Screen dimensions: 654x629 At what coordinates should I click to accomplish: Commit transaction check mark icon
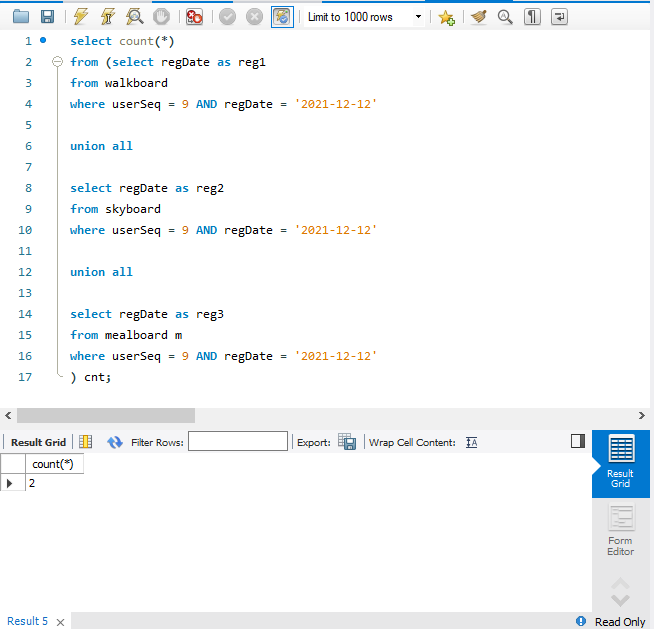pyautogui.click(x=227, y=17)
